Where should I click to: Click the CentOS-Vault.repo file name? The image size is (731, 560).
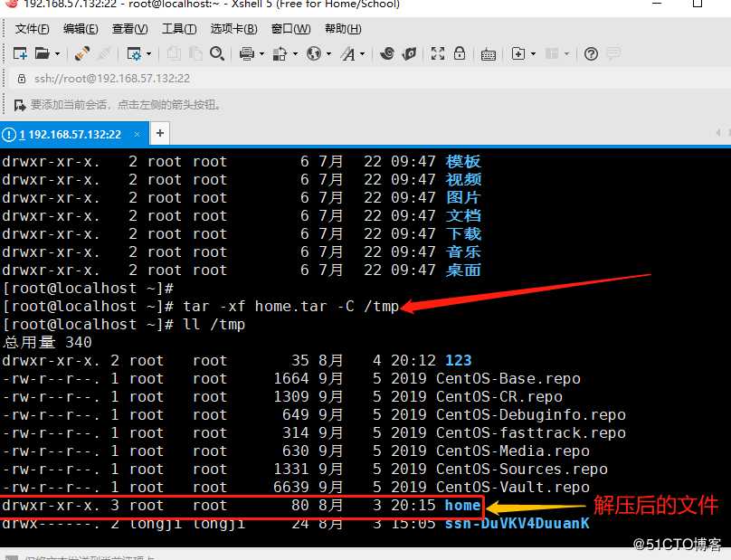click(513, 488)
